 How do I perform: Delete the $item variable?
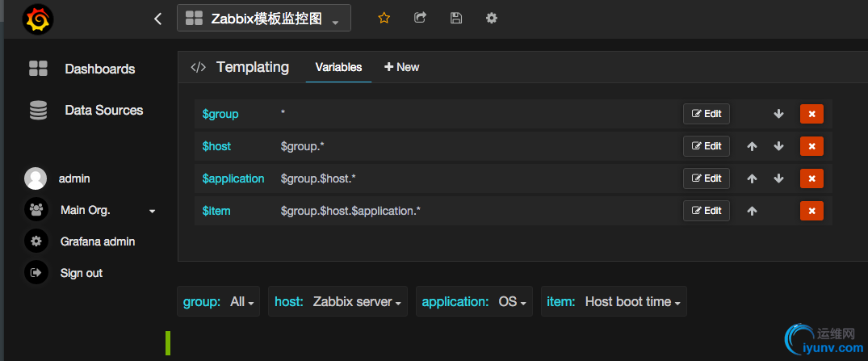point(811,211)
